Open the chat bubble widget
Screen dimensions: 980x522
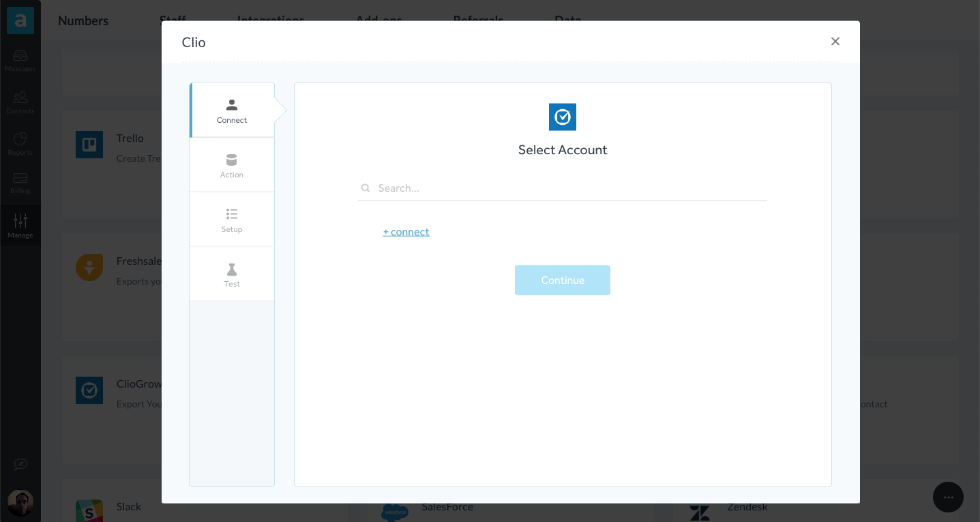948,497
